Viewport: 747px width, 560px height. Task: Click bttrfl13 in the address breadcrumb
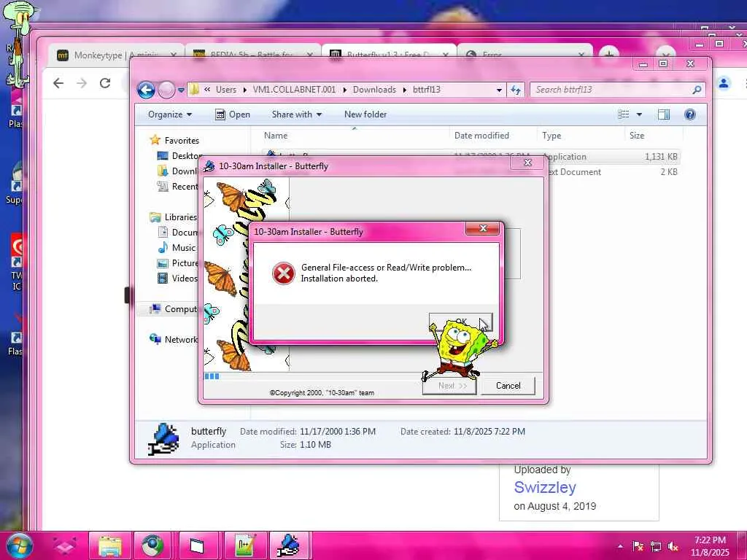pyautogui.click(x=426, y=90)
